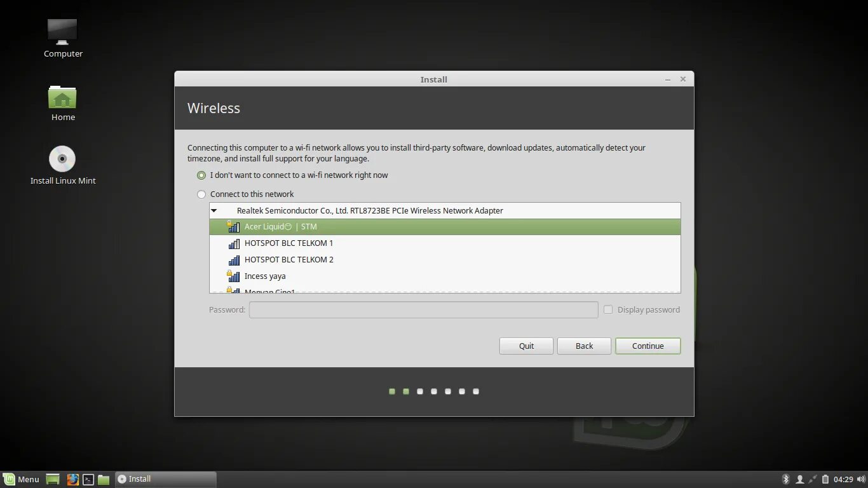
Task: Click locked signal icon of Incess yaya
Action: point(233,276)
